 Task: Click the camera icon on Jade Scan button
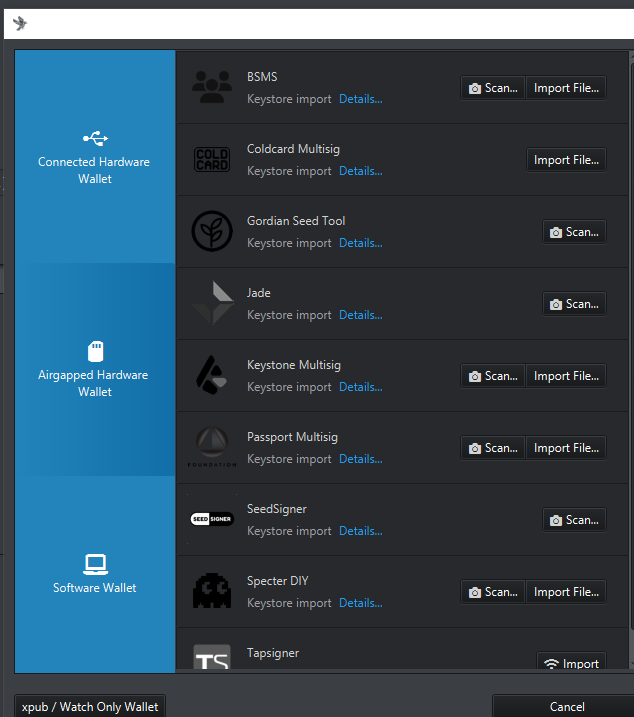pyautogui.click(x=556, y=305)
